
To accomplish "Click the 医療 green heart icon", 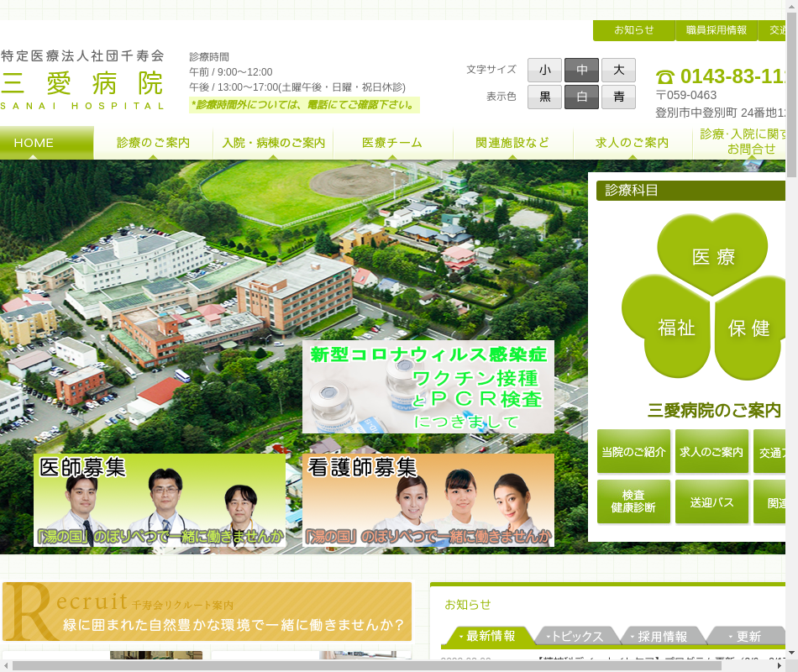I will [x=712, y=255].
